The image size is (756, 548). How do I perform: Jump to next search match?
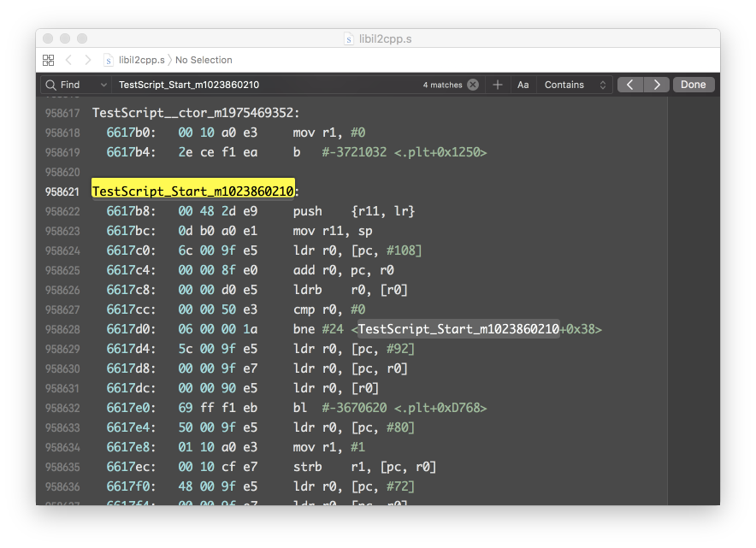657,85
